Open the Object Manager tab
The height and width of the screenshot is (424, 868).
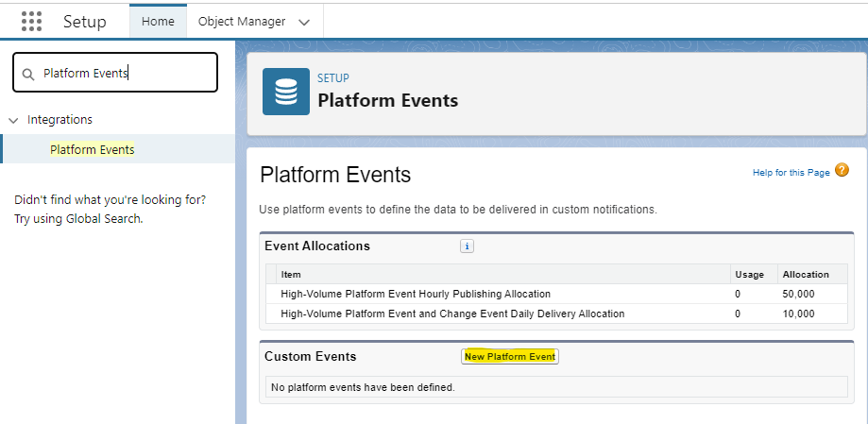coord(242,22)
